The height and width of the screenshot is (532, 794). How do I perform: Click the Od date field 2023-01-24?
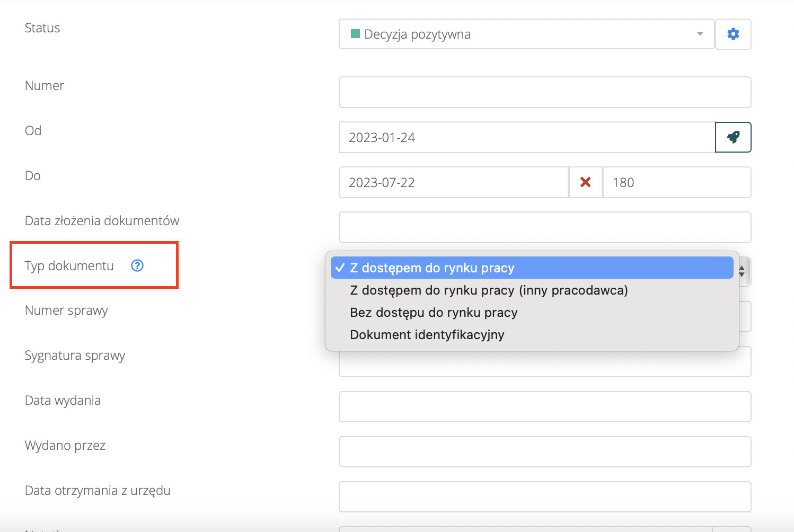[x=526, y=137]
